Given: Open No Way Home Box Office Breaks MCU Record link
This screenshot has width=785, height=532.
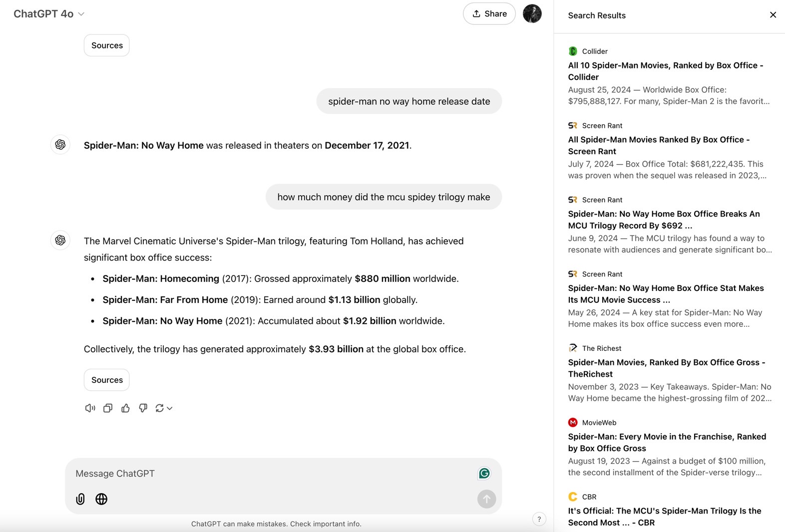Looking at the screenshot, I should click(x=664, y=220).
